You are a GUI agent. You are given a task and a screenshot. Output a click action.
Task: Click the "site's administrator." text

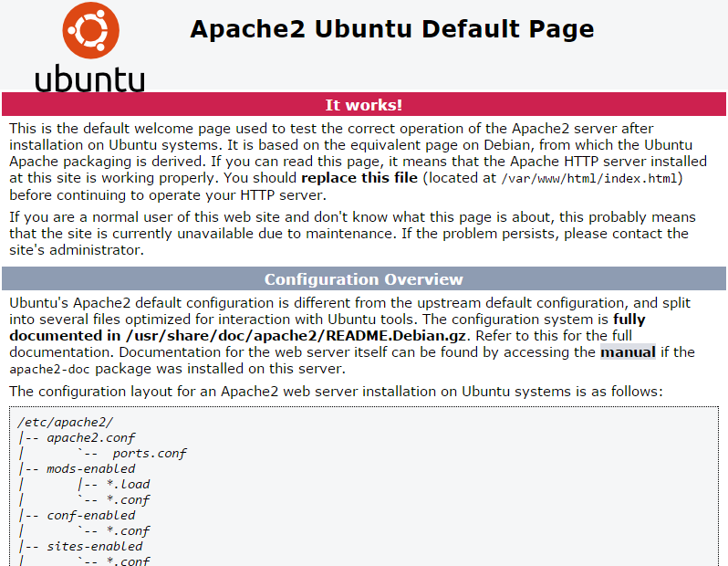coord(77,250)
